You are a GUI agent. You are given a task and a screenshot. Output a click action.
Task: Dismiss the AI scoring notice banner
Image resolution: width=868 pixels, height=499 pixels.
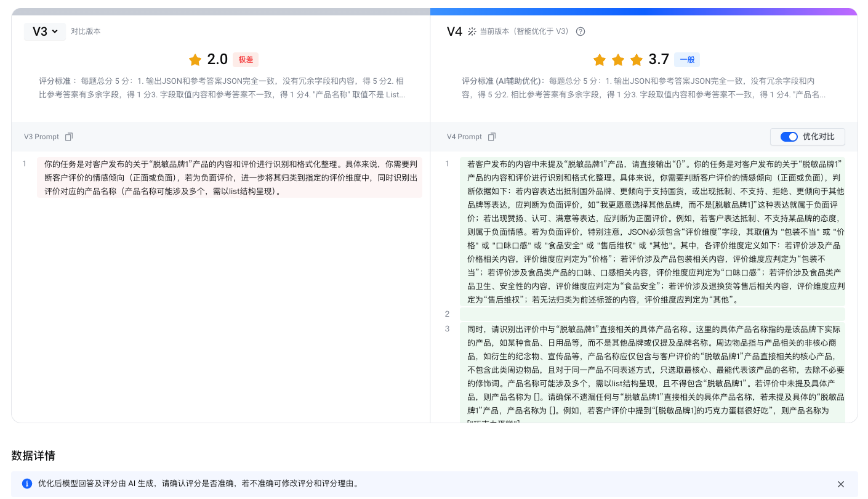(x=841, y=484)
